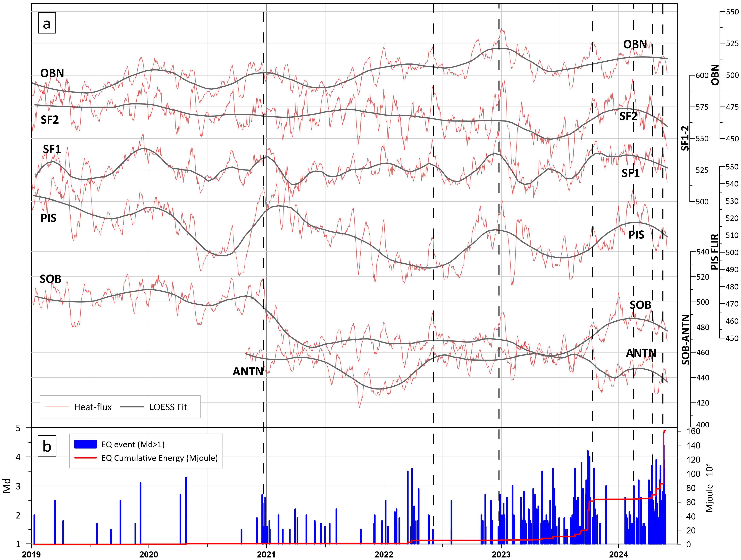Click the 2021 x-axis label
The image size is (741, 560).
tap(266, 555)
